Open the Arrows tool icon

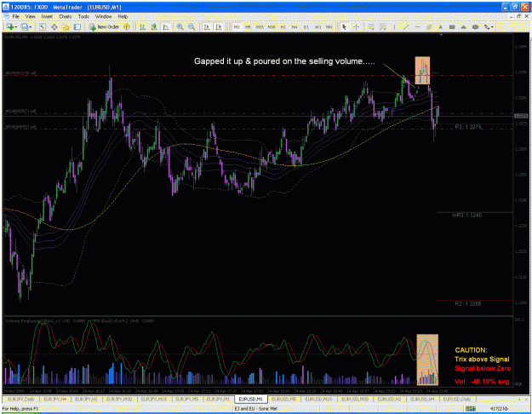[x=487, y=26]
